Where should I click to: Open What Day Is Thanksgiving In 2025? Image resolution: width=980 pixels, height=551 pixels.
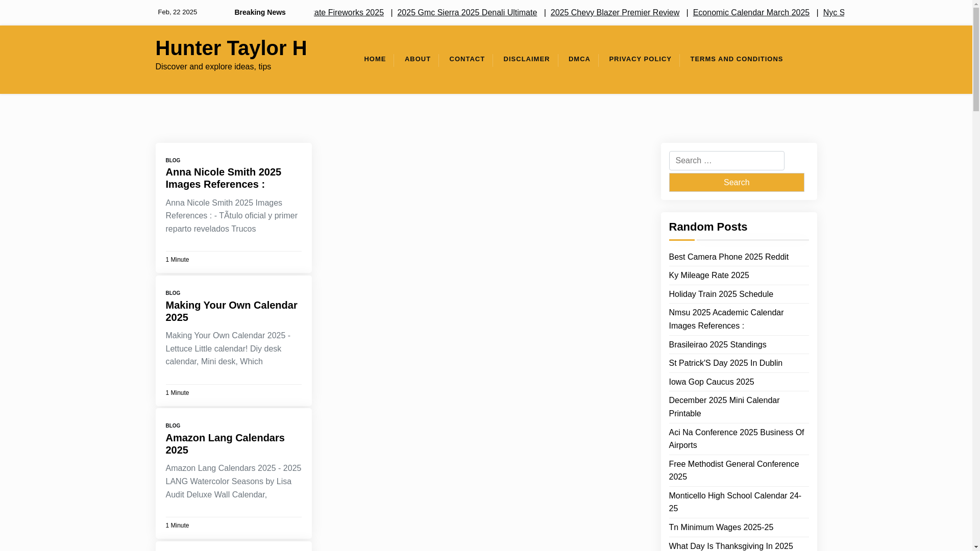(x=730, y=546)
